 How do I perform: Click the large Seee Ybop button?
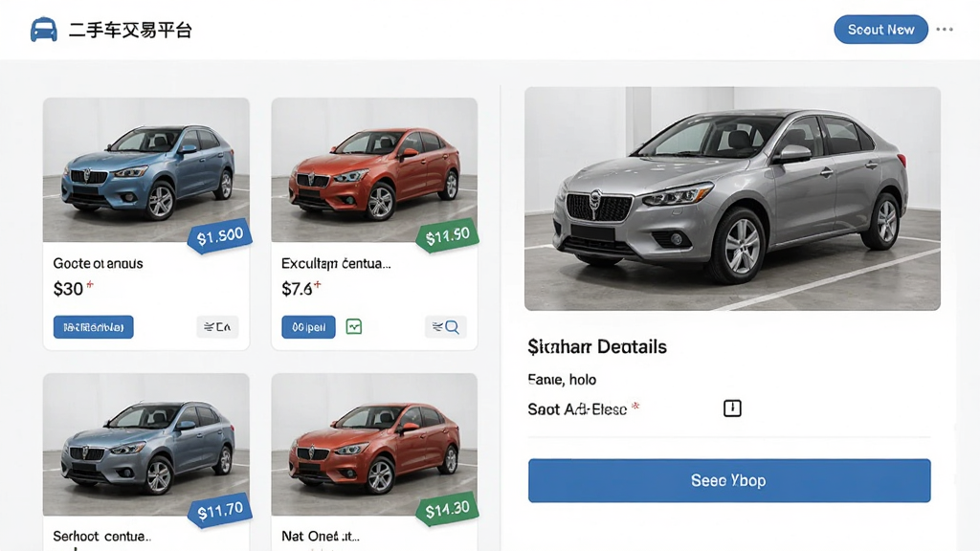coord(728,480)
